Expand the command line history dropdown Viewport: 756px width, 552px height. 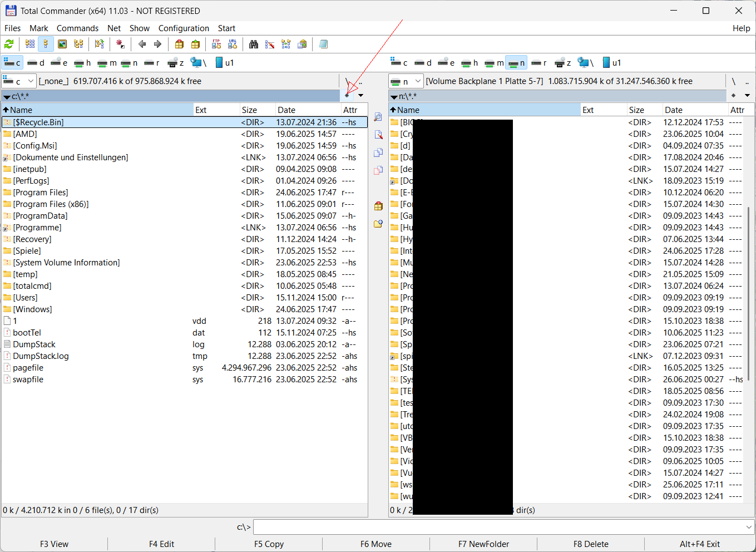[749, 526]
